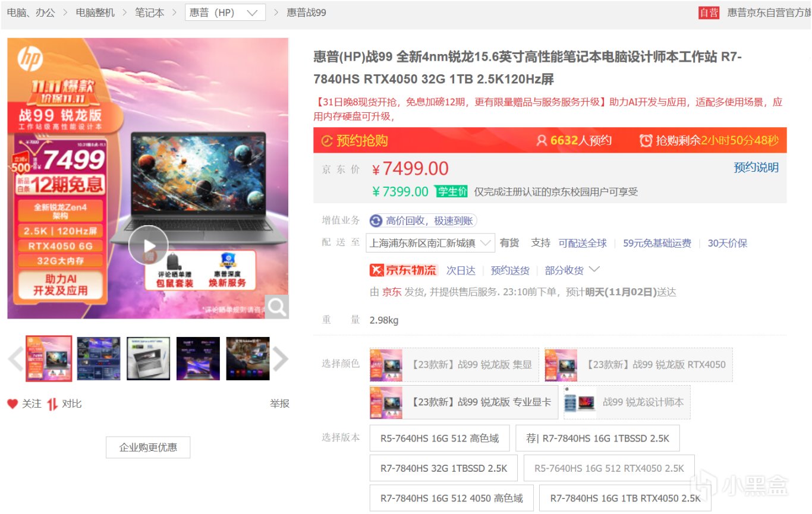
Task: Choose version R5-7640HS 16G 512 高色域
Action: pos(440,439)
